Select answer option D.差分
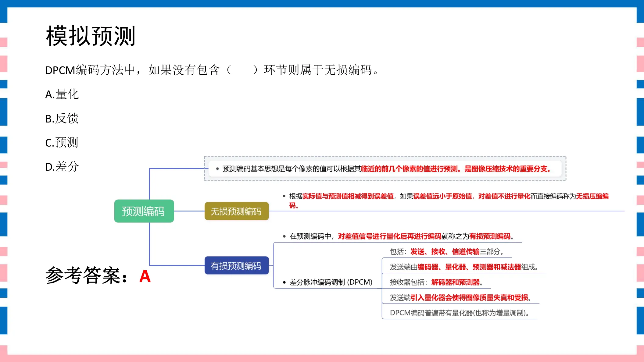This screenshot has height=362, width=644. 62,167
